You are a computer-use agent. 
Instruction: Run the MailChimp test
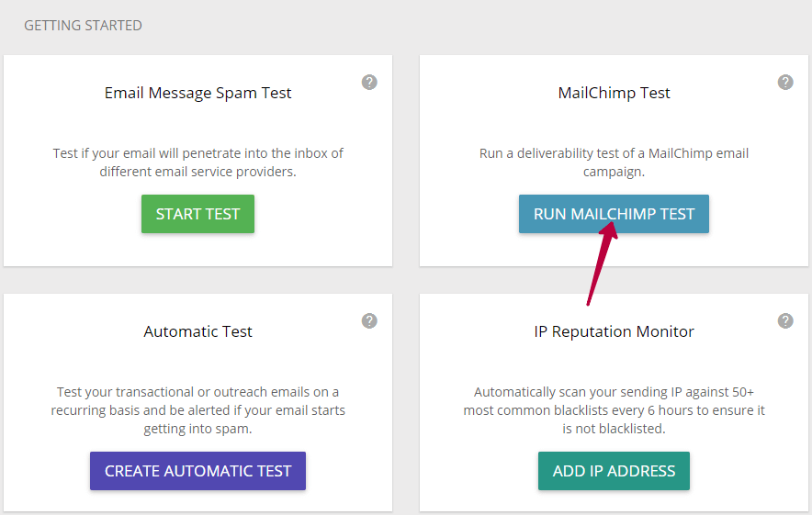pyautogui.click(x=614, y=214)
